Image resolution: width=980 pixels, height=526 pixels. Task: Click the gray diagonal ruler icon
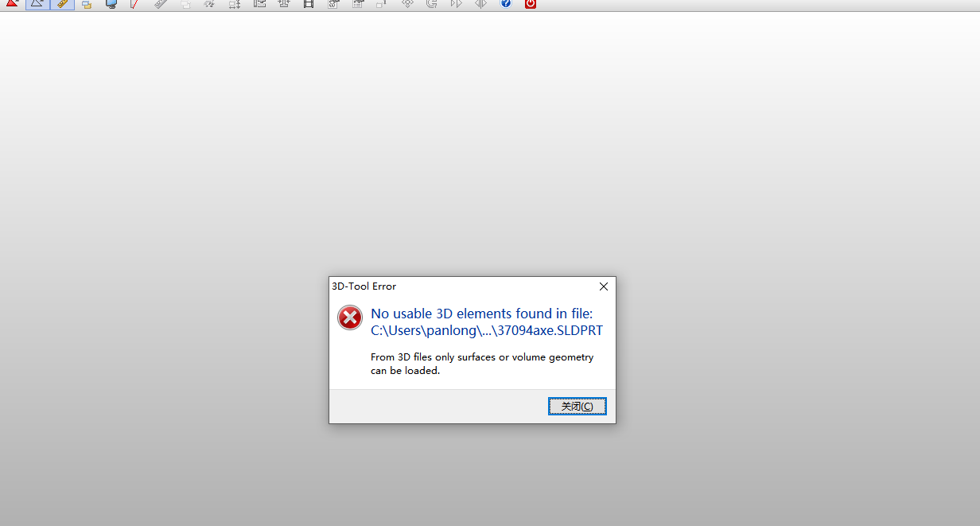pos(160,4)
